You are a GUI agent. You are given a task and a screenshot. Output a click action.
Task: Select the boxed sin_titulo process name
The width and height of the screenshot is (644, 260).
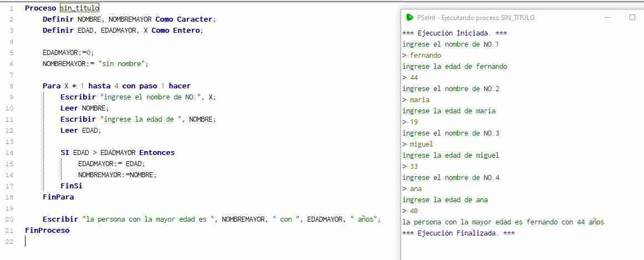pos(80,8)
